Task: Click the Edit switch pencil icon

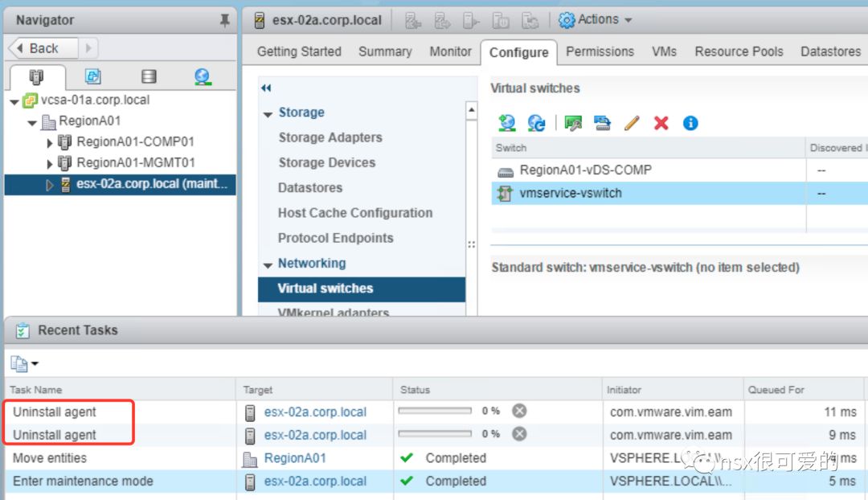Action: [x=632, y=123]
